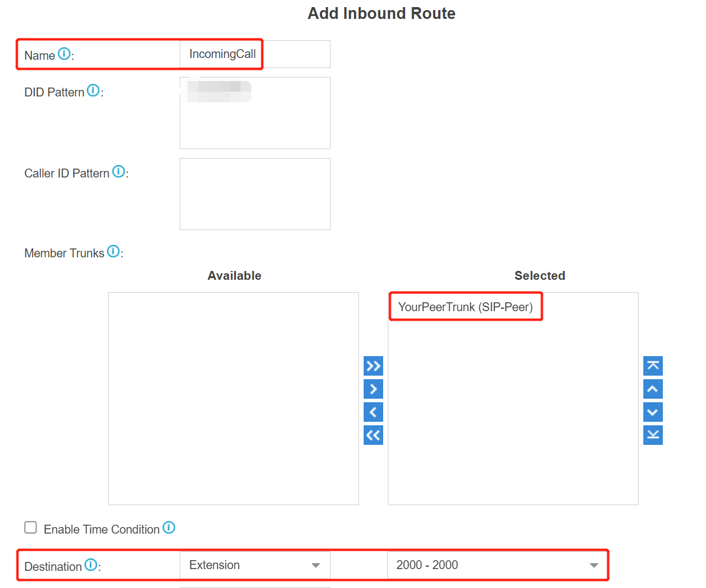This screenshot has height=588, width=706.
Task: Click the Destination info icon
Action: (x=91, y=564)
